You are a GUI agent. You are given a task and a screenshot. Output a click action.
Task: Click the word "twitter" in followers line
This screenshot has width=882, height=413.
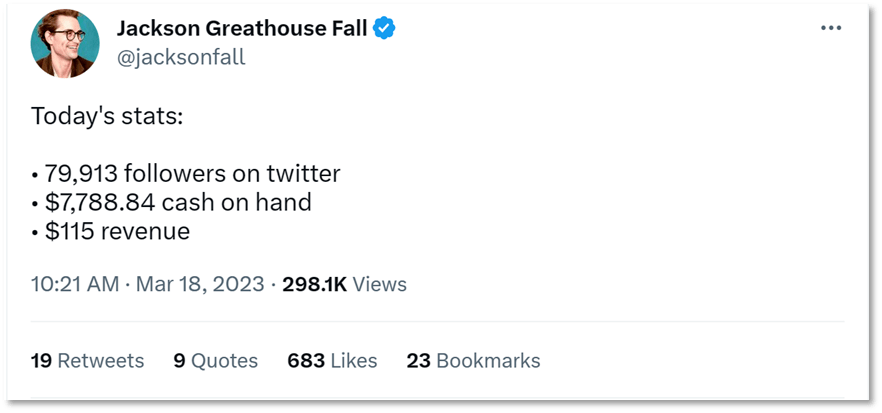pos(303,174)
